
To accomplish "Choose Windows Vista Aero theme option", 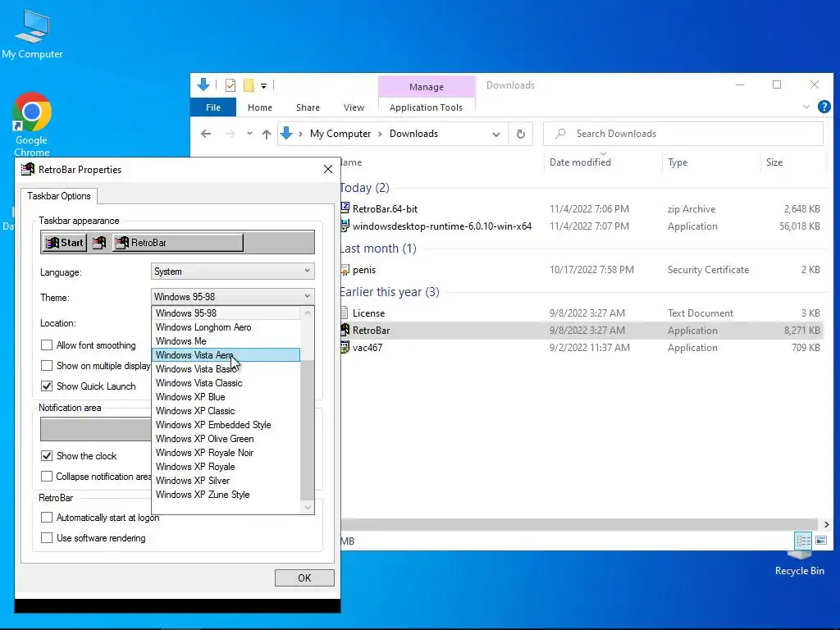I will (226, 355).
